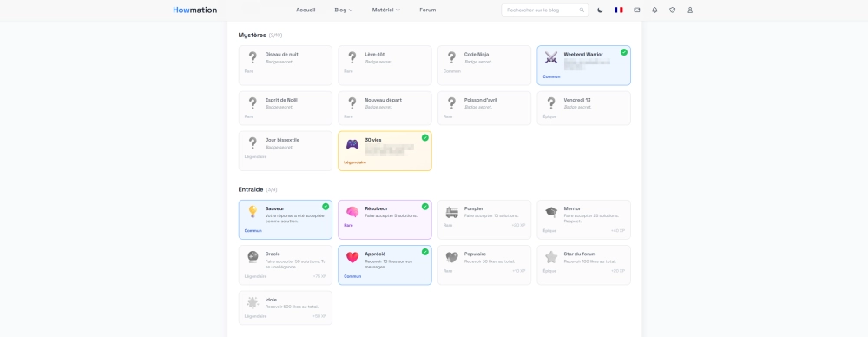Click Oiseau de nuit question mark icon
The width and height of the screenshot is (868, 337).
pyautogui.click(x=253, y=57)
